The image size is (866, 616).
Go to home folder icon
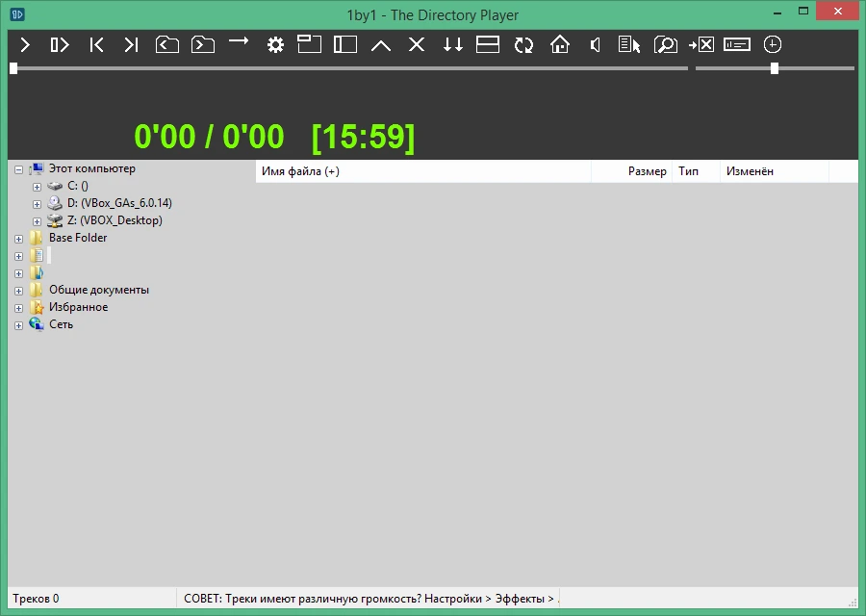click(x=559, y=44)
